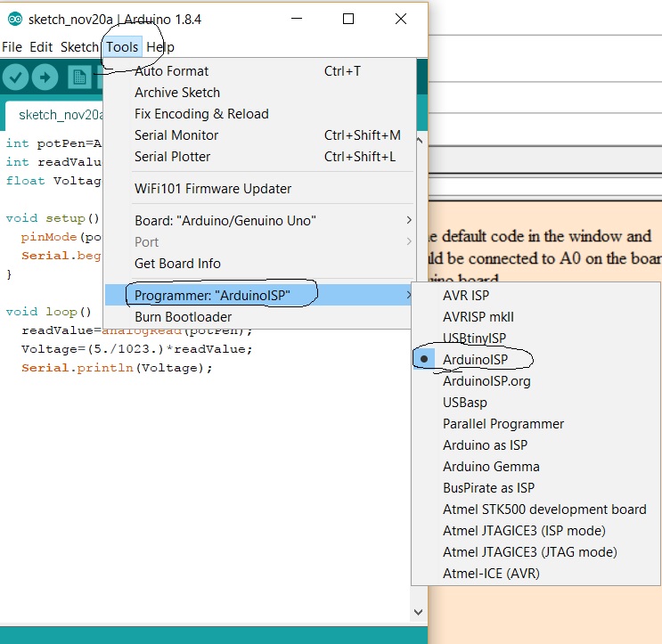662x644 pixels.
Task: Expand the Programmer: ArduinoISP submenu
Action: point(257,295)
